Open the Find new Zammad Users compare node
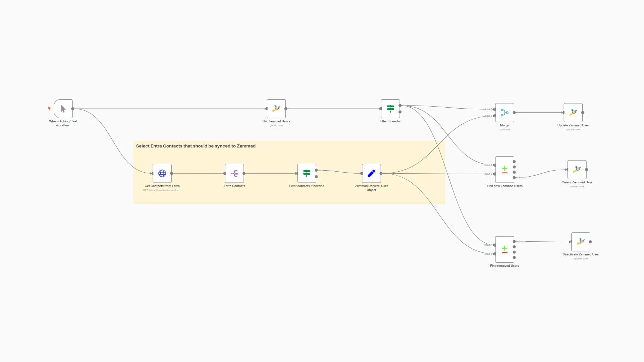 click(504, 170)
